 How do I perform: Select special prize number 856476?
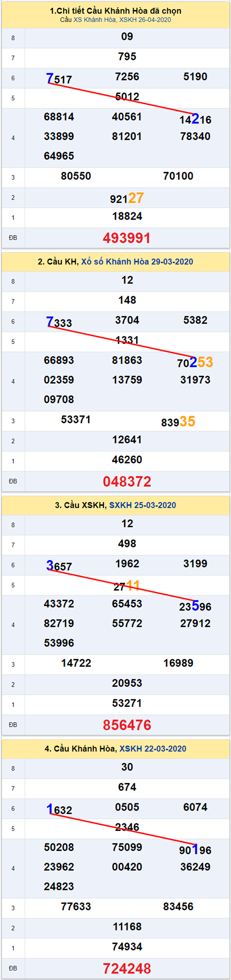coord(127,725)
